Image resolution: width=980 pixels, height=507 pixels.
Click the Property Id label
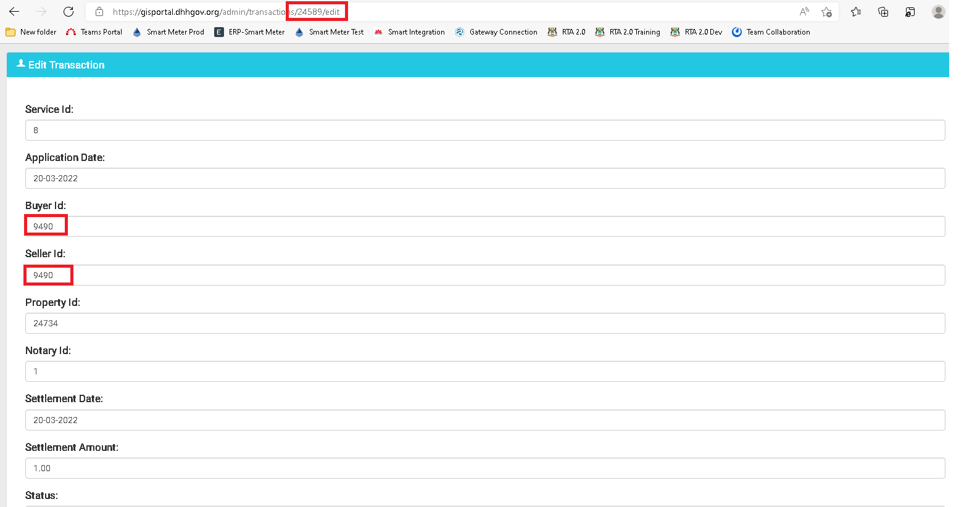[x=52, y=302]
